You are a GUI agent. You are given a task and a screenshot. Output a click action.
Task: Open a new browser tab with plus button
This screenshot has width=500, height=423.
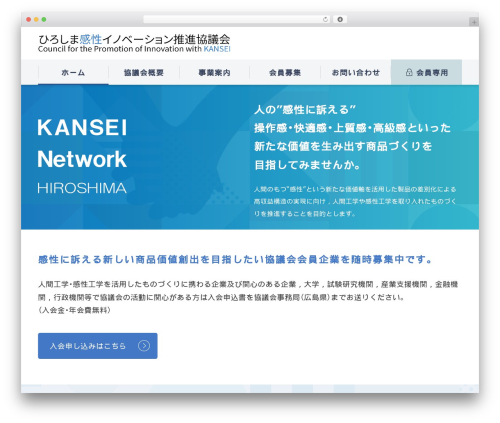point(474,22)
